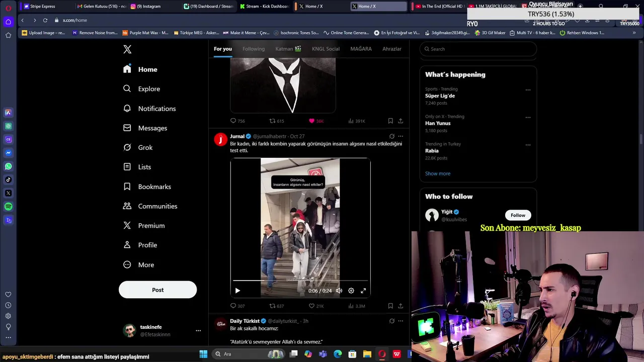Open the Home section in sidebar
Image resolution: width=644 pixels, height=362 pixels.
pos(140,69)
